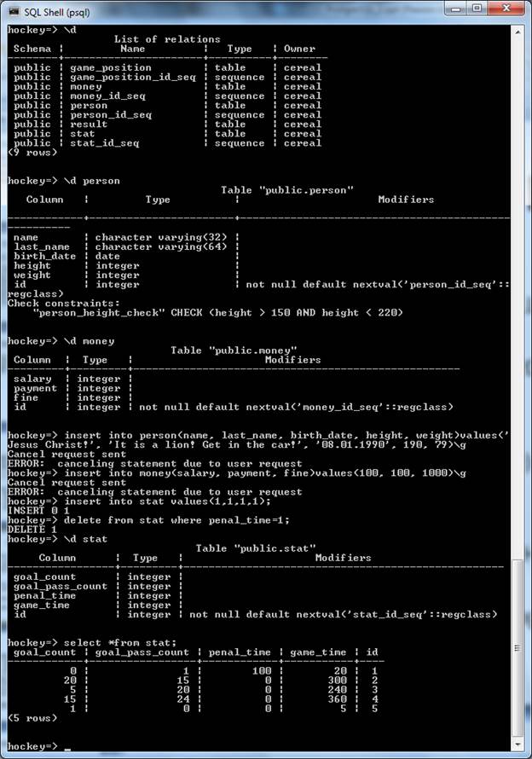Click the SQL Shell (psql) title bar text
This screenshot has width=532, height=759.
click(x=57, y=12)
